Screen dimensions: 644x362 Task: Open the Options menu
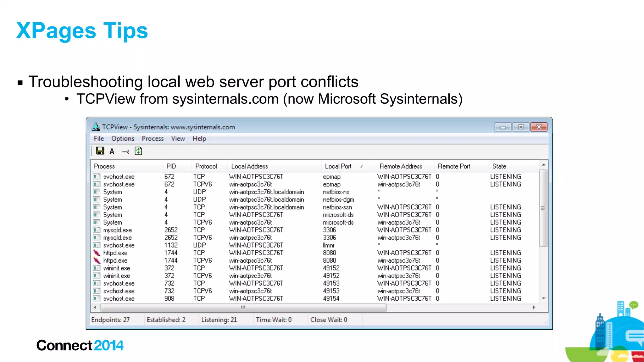click(123, 139)
